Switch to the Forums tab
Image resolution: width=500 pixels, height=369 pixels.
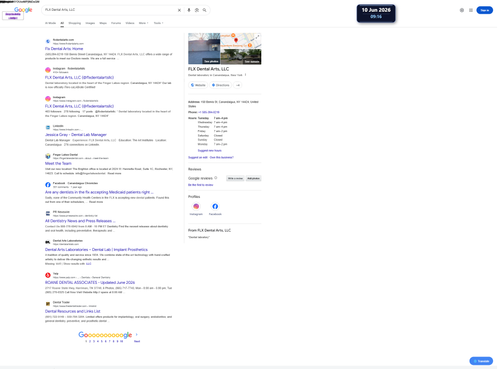point(116,23)
